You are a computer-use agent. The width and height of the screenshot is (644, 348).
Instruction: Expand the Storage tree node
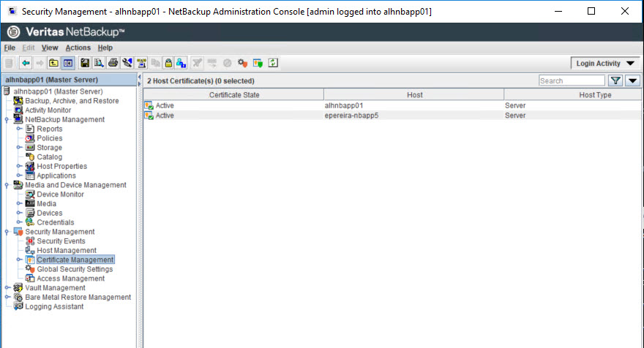tap(19, 148)
